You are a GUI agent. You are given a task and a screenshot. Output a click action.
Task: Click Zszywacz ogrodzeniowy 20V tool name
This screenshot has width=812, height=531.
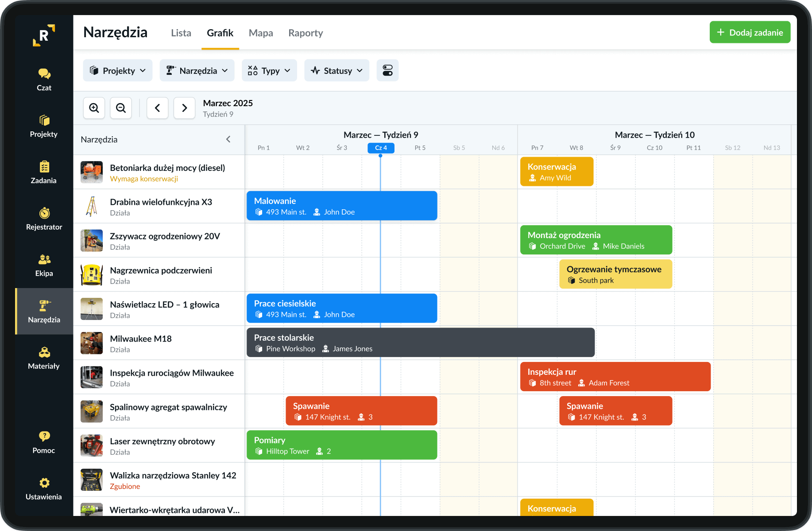click(x=165, y=236)
